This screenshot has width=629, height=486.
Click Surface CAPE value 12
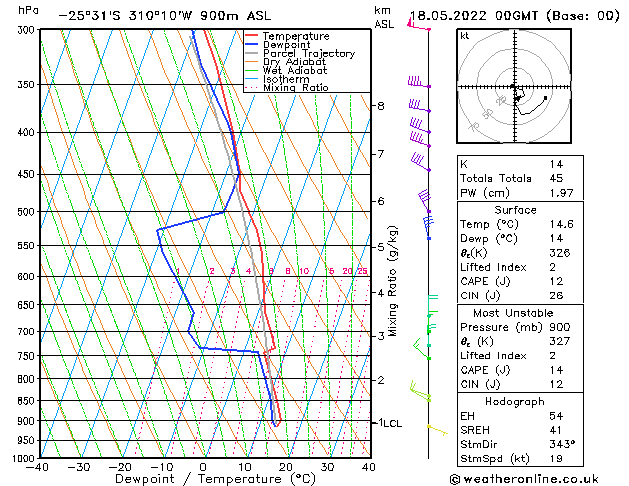[x=556, y=281]
